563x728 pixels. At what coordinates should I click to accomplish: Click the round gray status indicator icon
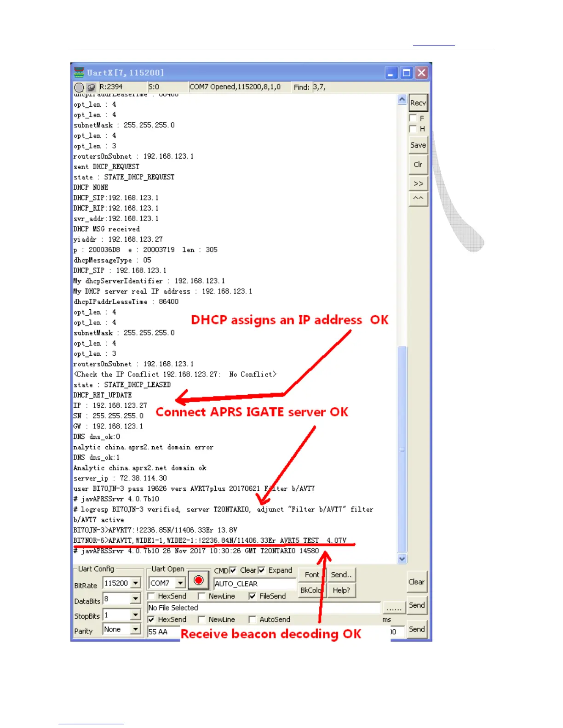[x=79, y=87]
